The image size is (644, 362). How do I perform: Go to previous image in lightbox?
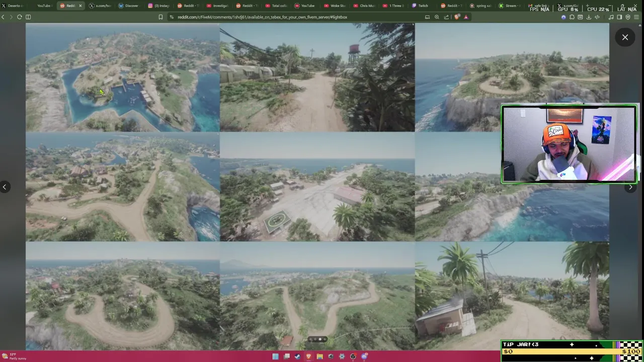[x=5, y=187]
